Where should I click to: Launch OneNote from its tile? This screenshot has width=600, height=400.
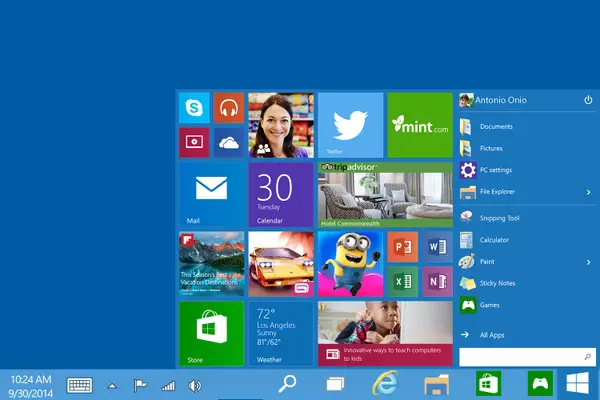(437, 282)
